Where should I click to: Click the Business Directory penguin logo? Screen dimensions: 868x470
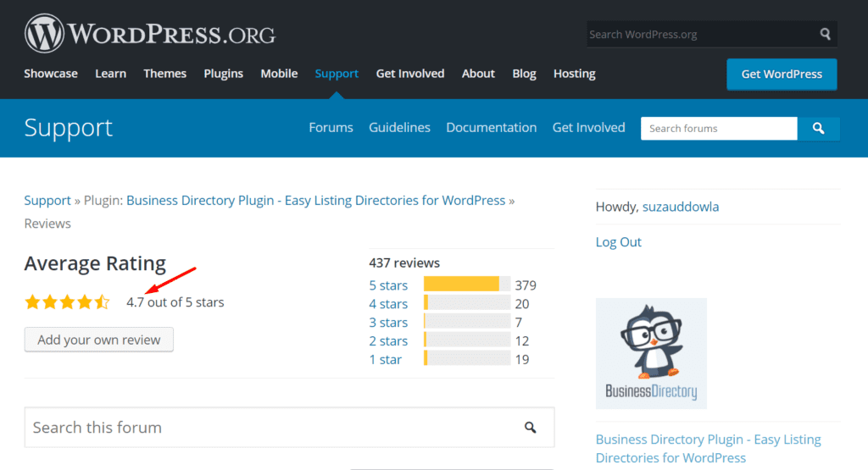coord(651,353)
